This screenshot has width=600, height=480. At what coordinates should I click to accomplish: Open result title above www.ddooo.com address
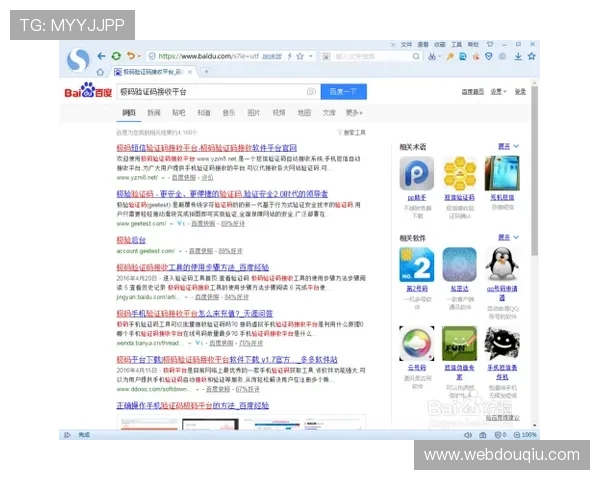227,359
